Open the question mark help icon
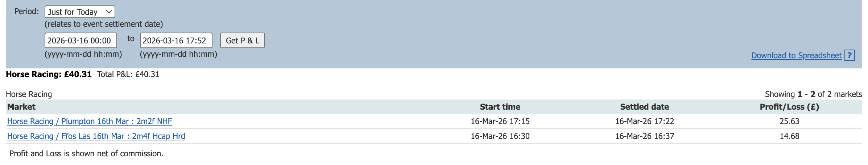The image size is (868, 165). pyautogui.click(x=850, y=55)
